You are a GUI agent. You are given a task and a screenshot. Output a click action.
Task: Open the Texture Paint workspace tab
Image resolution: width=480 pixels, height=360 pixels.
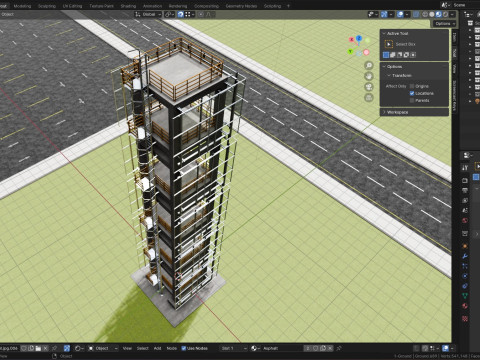(101, 6)
